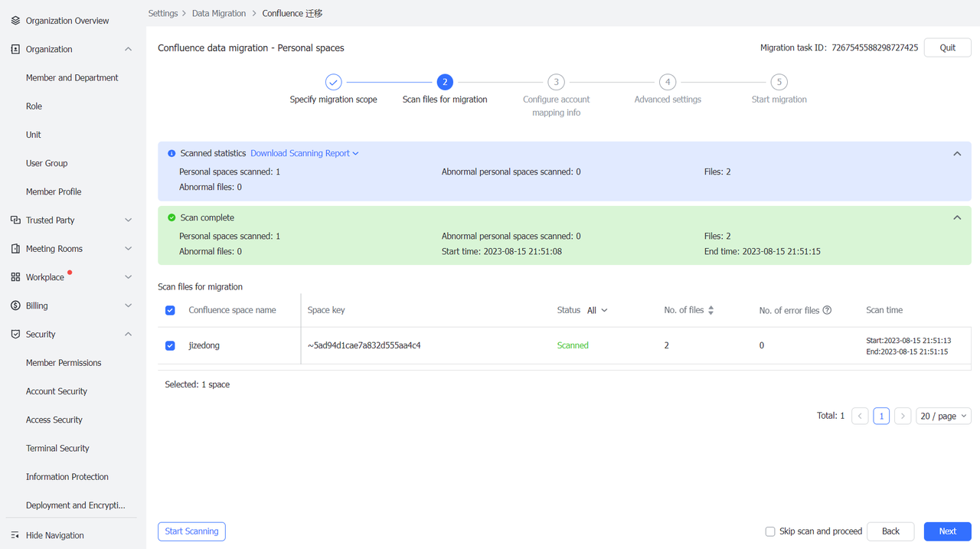Click the Organization Overview layers icon
This screenshot has height=549, width=980.
[x=15, y=21]
